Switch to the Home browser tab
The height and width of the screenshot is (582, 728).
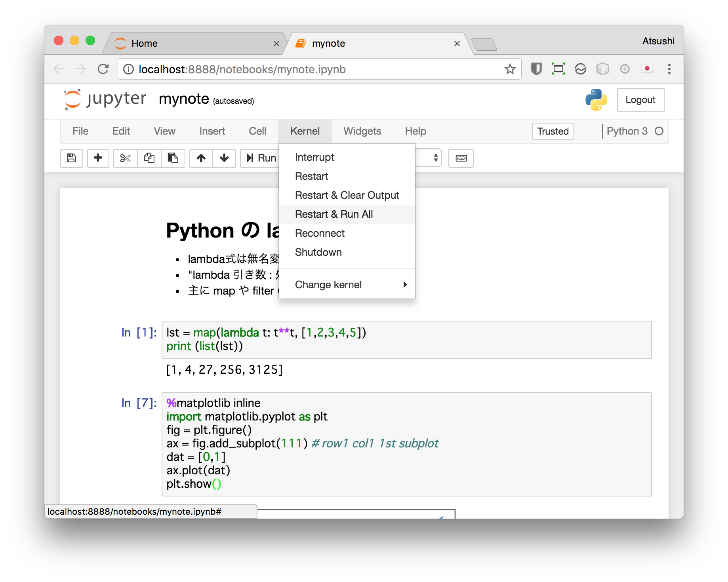[x=145, y=44]
